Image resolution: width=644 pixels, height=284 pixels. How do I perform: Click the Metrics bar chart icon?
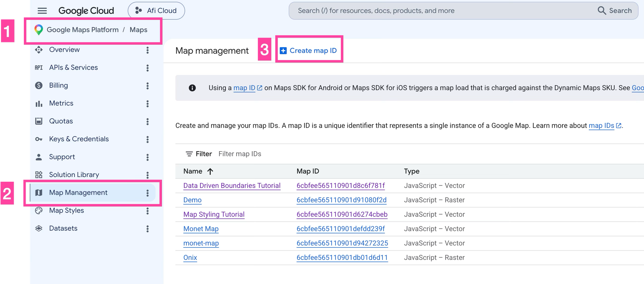39,104
